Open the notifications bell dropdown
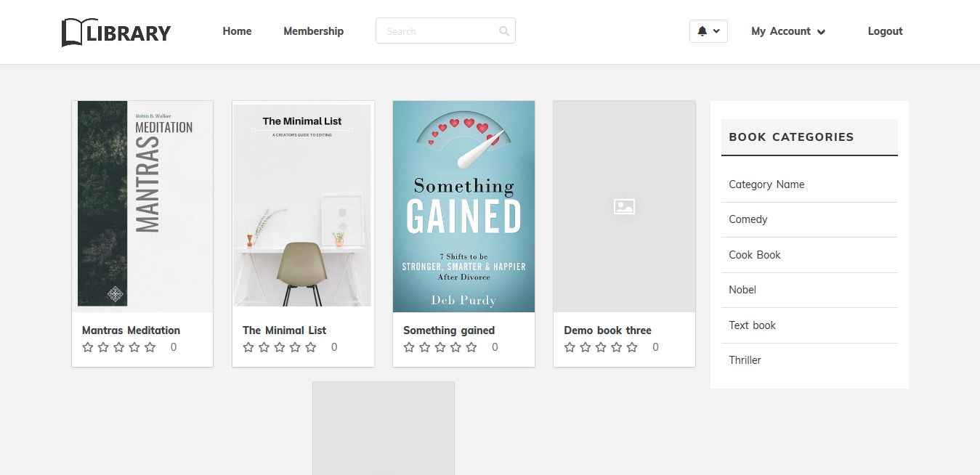The width and height of the screenshot is (980, 475). click(708, 31)
